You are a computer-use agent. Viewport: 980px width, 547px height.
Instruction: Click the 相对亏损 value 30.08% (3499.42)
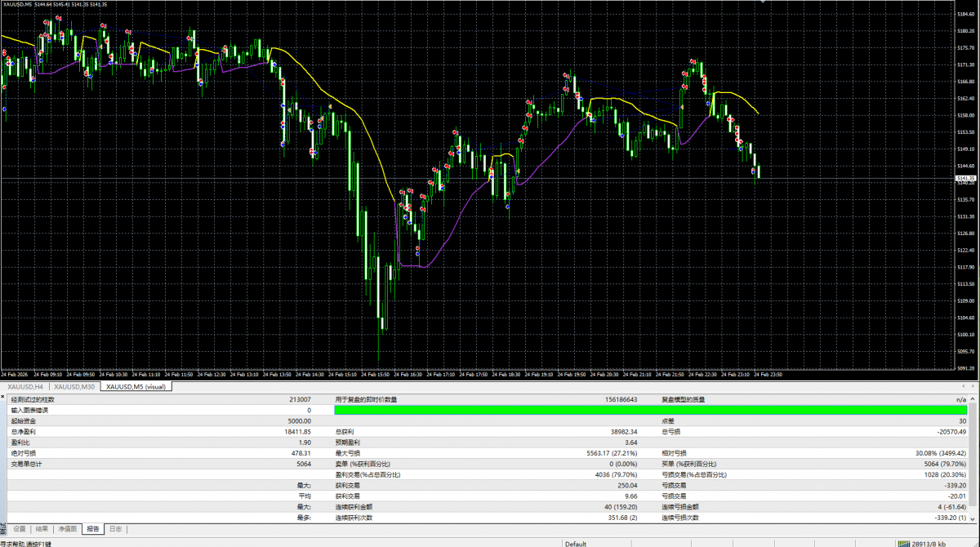point(941,452)
